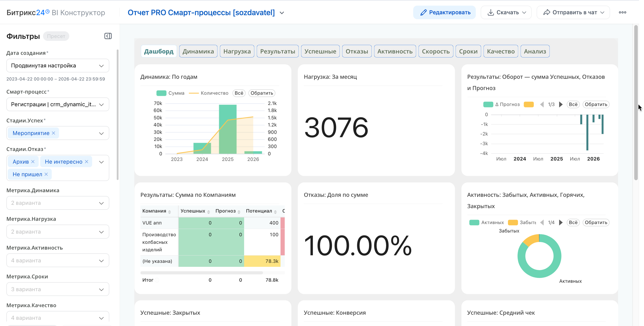
Task: Switch to the Отказы tab
Action: pyautogui.click(x=357, y=51)
